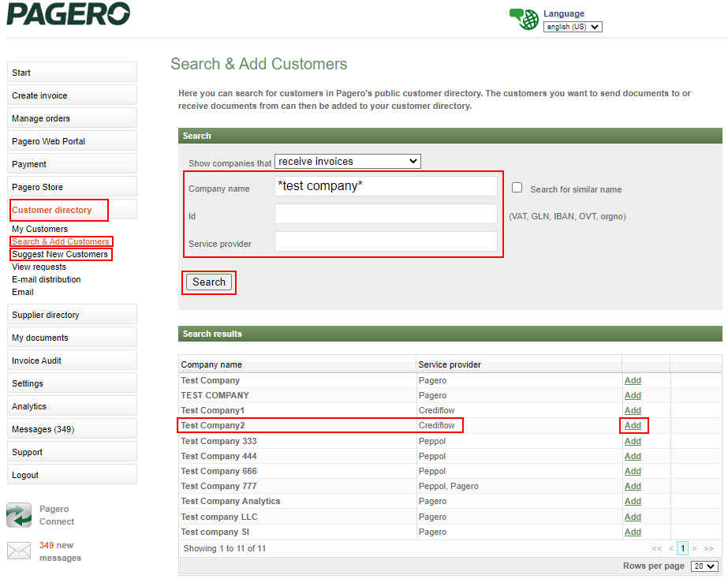Open the new messages envelope icon
The height and width of the screenshot is (579, 728).
19,551
